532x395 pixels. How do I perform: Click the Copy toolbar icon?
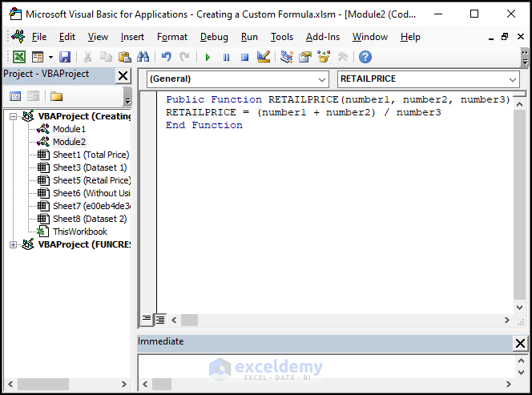(x=106, y=57)
